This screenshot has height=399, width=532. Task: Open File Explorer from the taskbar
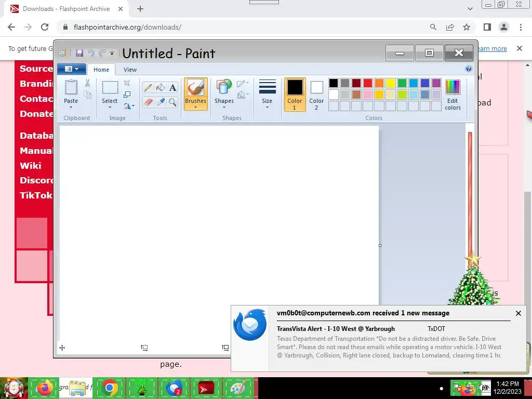point(77,388)
